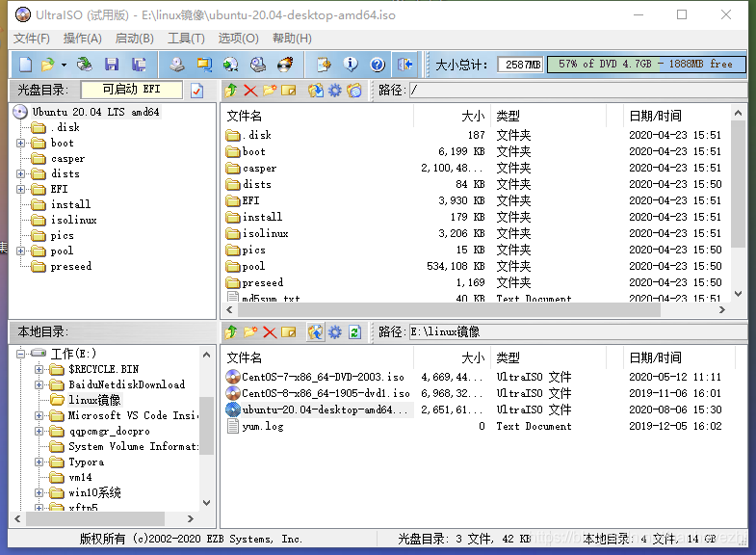
Task: Click the New file toolbar icon
Action: coord(25,65)
